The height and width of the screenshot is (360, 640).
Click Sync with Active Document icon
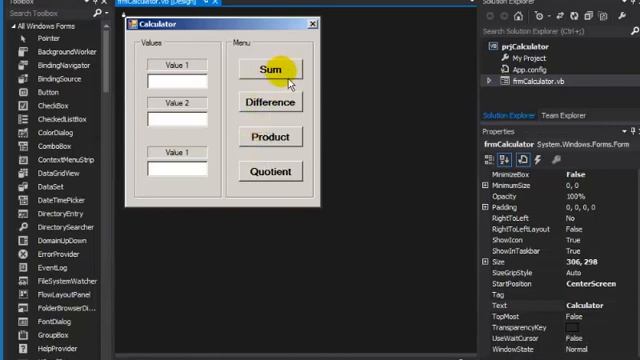560,16
